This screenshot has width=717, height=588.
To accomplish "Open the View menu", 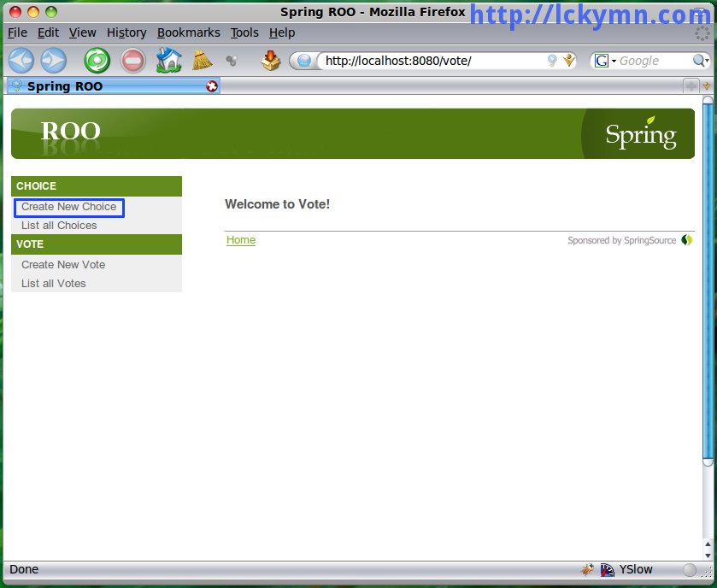I will (82, 33).
